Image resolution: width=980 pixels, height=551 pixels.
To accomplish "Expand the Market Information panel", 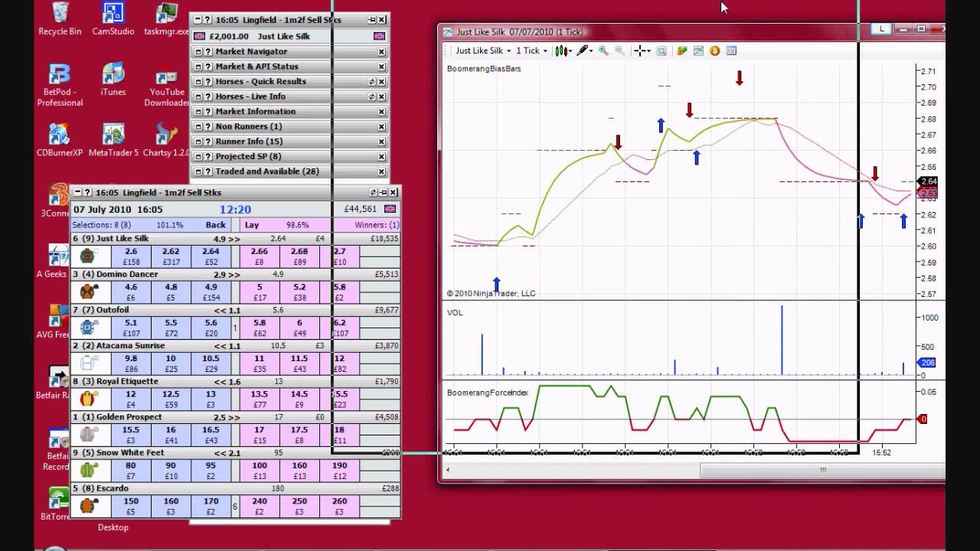I will pyautogui.click(x=198, y=112).
